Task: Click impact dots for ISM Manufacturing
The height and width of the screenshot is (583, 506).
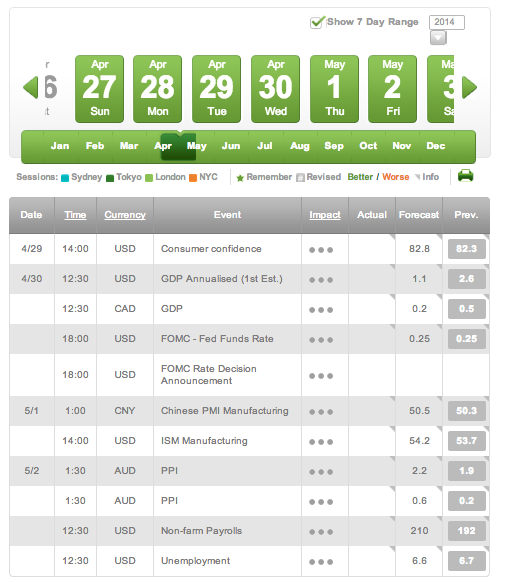Action: 321,442
